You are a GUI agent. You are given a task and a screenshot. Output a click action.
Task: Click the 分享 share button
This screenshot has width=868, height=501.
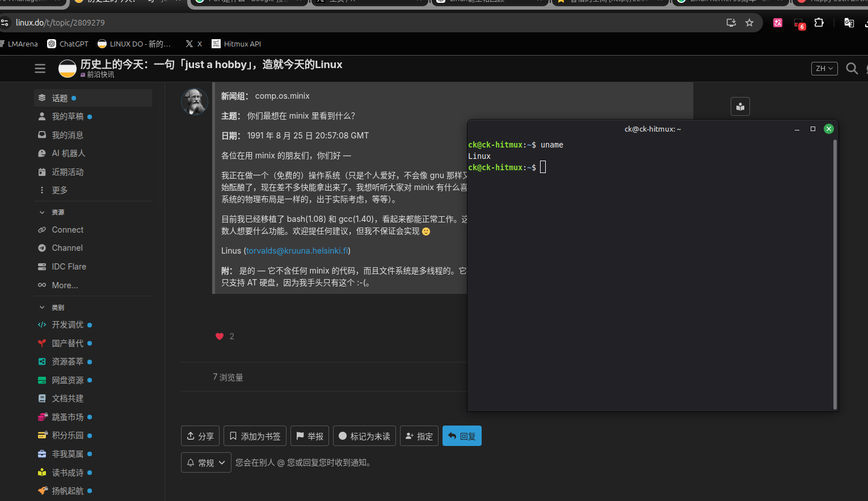tap(200, 436)
